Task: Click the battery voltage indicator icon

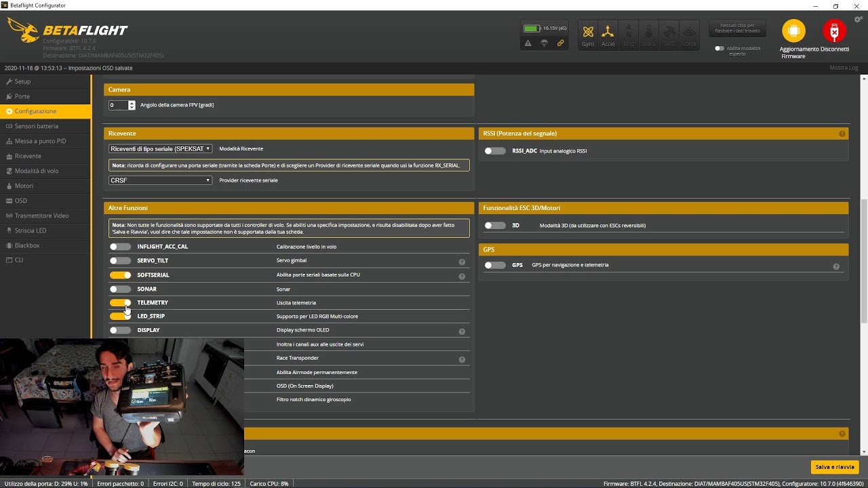Action: click(x=531, y=28)
